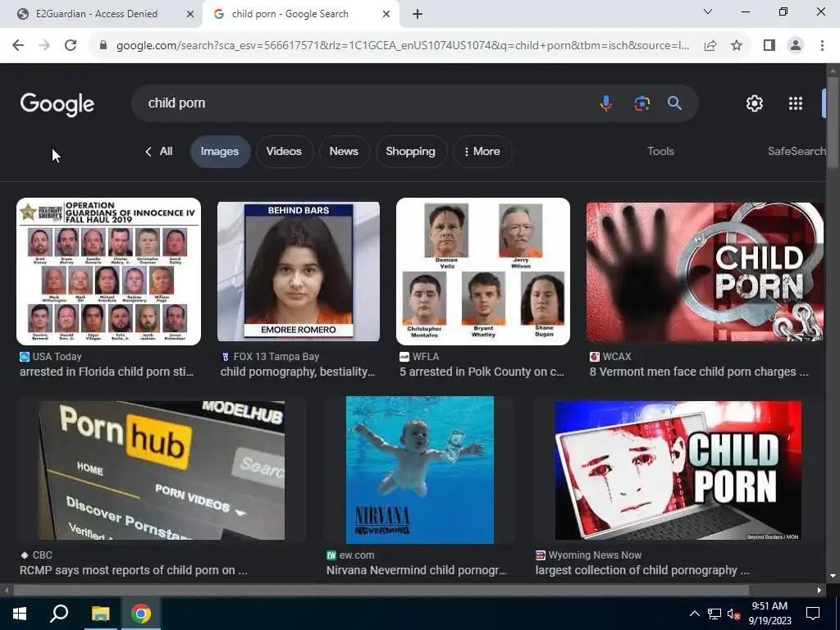Expand the tab search dropdown

coord(708,11)
